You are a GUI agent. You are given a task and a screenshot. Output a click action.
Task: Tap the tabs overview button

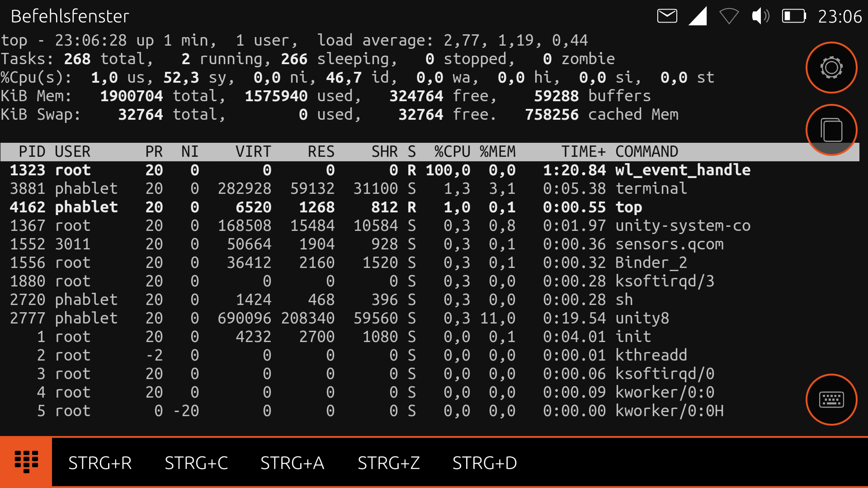click(831, 130)
